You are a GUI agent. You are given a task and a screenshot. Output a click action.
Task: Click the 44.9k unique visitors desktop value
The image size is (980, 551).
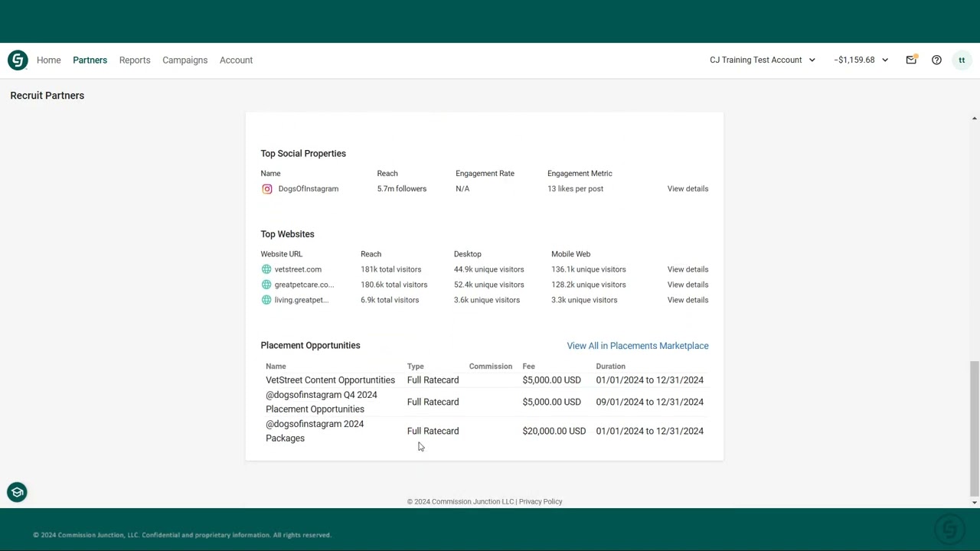click(x=489, y=269)
